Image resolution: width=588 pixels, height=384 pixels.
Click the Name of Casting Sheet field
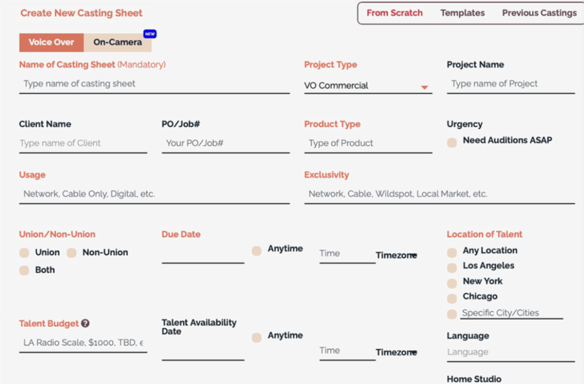tap(154, 84)
